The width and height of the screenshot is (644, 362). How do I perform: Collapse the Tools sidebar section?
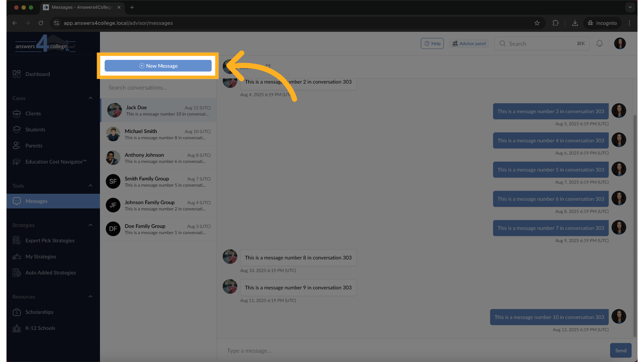(90, 186)
